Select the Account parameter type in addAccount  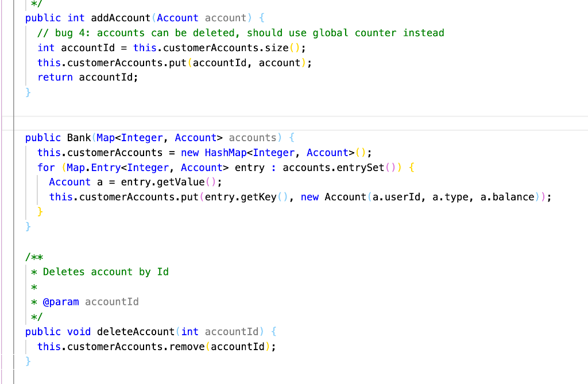point(177,18)
